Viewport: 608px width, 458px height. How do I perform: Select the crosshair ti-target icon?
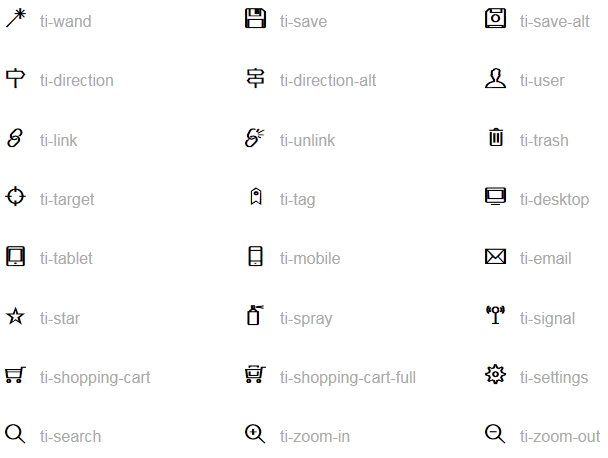tap(16, 196)
